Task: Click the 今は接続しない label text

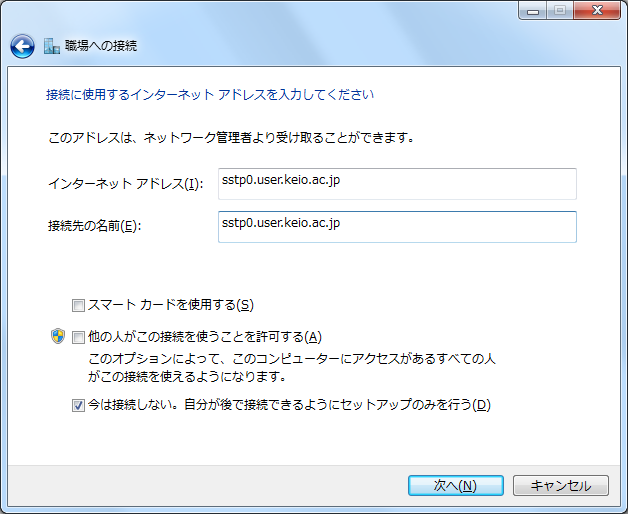Action: click(289, 405)
